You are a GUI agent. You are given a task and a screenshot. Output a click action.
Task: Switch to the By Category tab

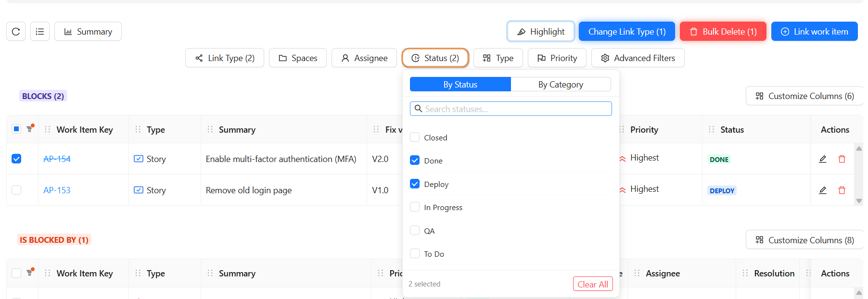561,85
